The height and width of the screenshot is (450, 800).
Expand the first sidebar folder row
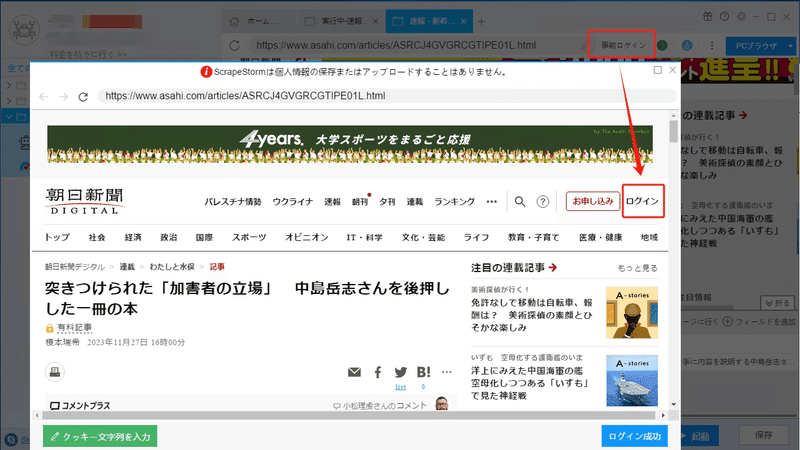(9, 85)
